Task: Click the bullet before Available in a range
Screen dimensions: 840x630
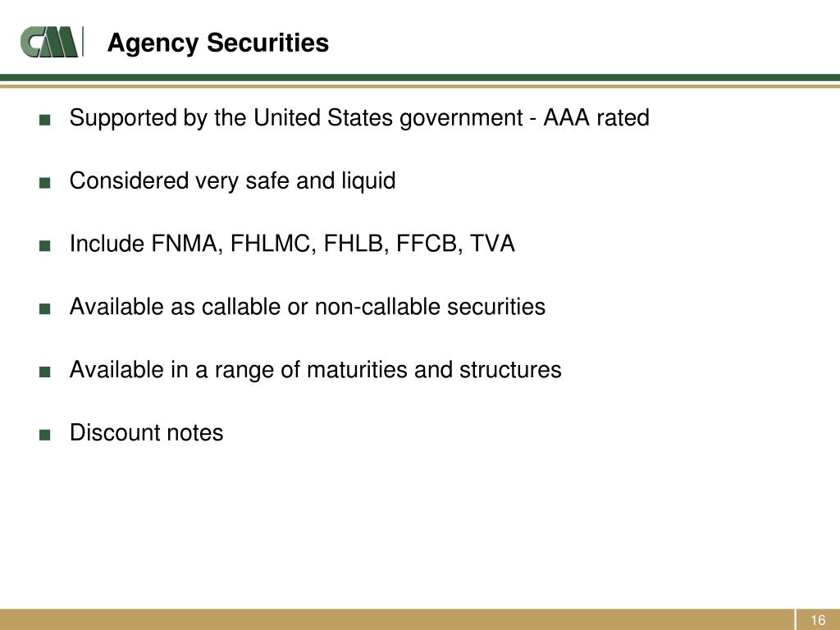Action: (45, 372)
